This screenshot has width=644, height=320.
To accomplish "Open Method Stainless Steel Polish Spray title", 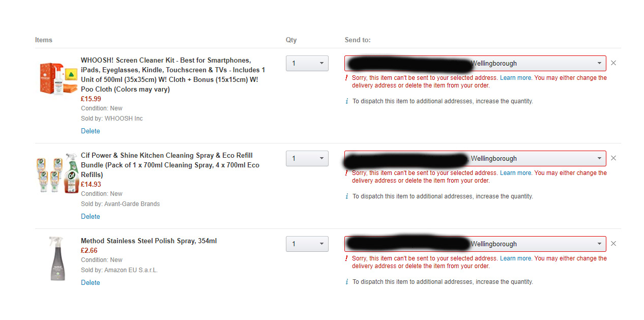I will pos(149,241).
